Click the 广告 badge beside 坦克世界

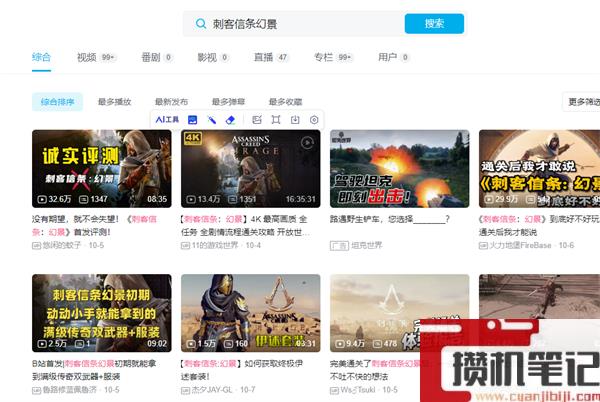pyautogui.click(x=339, y=246)
